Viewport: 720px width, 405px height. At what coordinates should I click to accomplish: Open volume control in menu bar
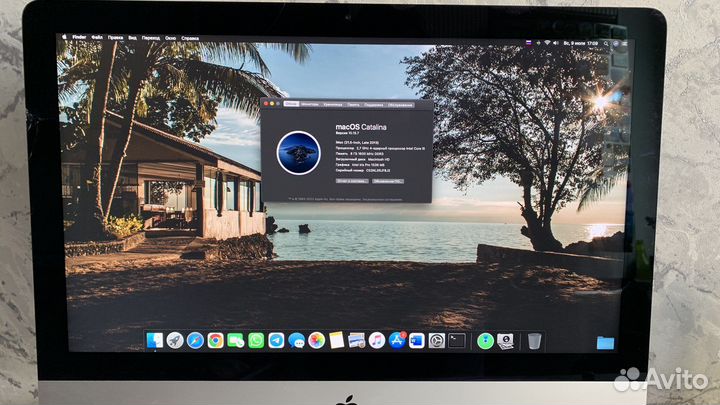pyautogui.click(x=556, y=43)
